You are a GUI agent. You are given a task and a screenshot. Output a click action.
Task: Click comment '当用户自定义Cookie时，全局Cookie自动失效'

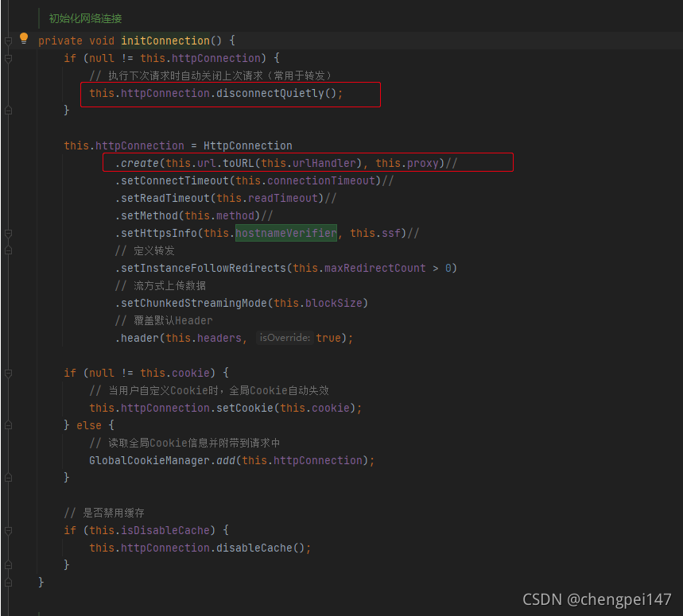click(219, 390)
